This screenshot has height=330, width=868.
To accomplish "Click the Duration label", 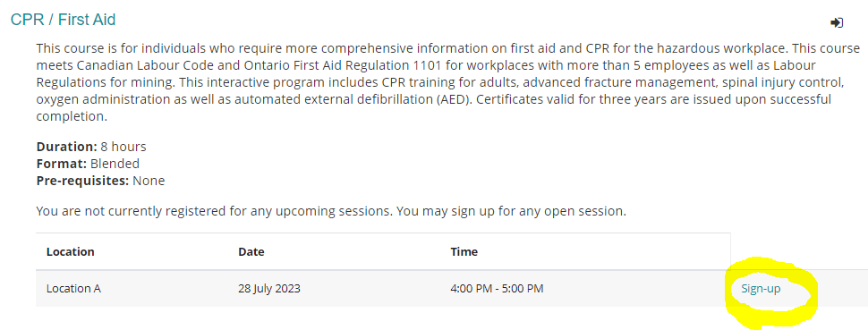I will pos(66,147).
